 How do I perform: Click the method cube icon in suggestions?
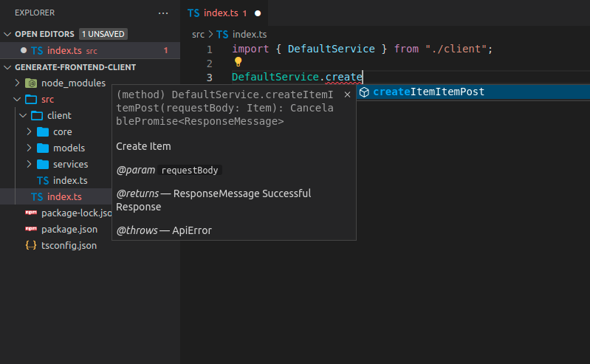click(364, 92)
